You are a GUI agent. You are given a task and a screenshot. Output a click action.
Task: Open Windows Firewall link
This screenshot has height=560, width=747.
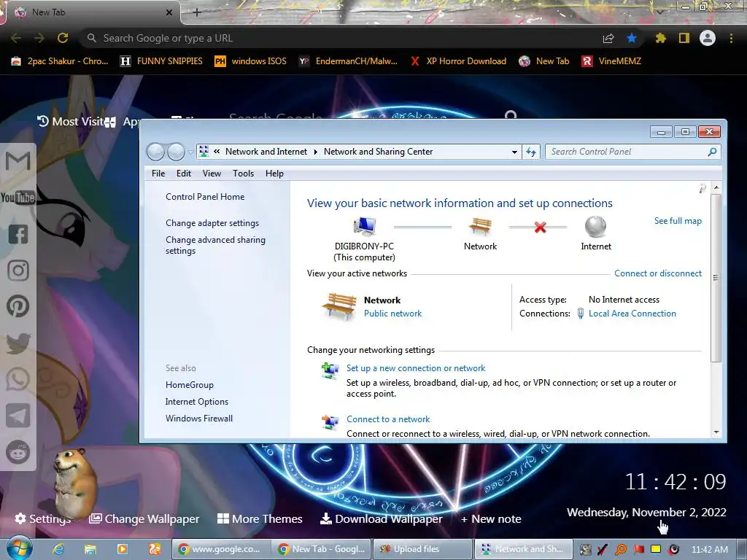199,418
